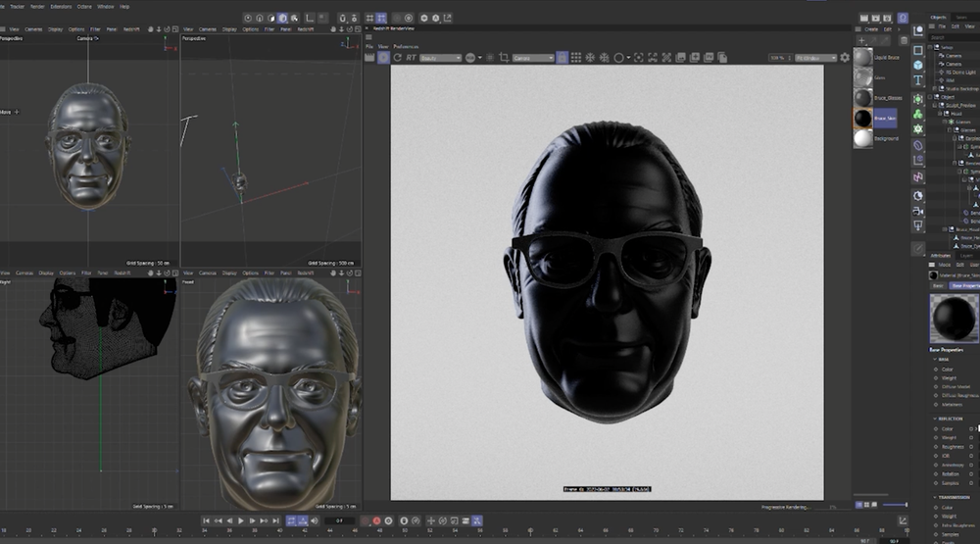980x544 pixels.
Task: Click the circle display mode icon in RenderView
Action: tap(618, 58)
